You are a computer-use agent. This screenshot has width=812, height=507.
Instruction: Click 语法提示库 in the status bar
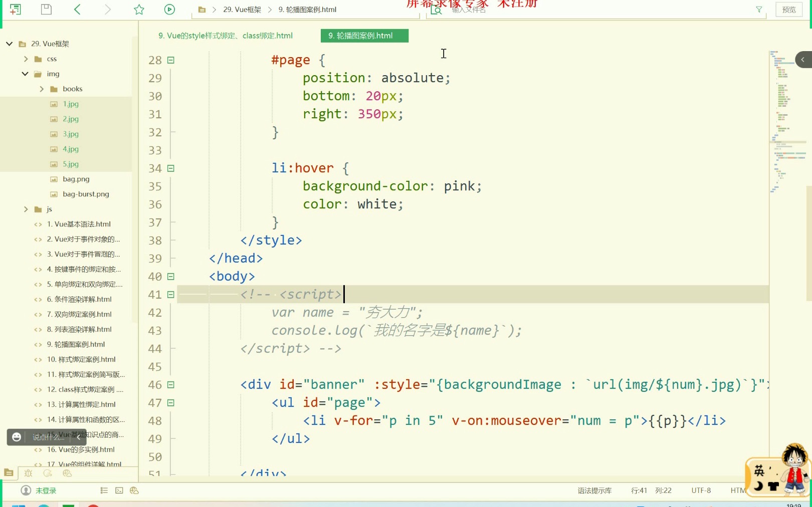point(594,490)
